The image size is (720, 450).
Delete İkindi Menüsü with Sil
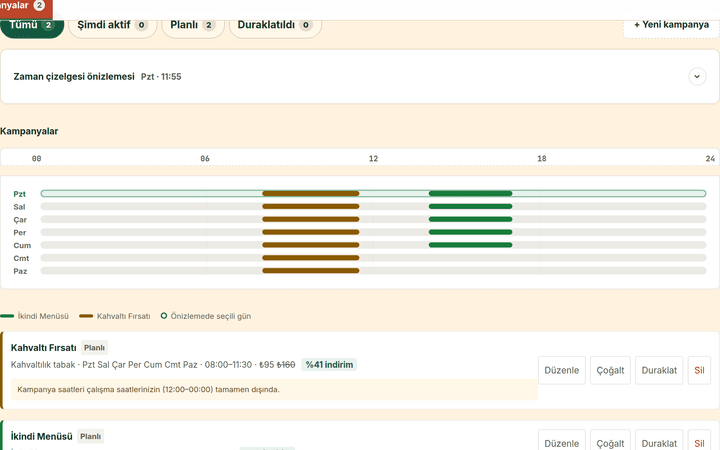(699, 440)
